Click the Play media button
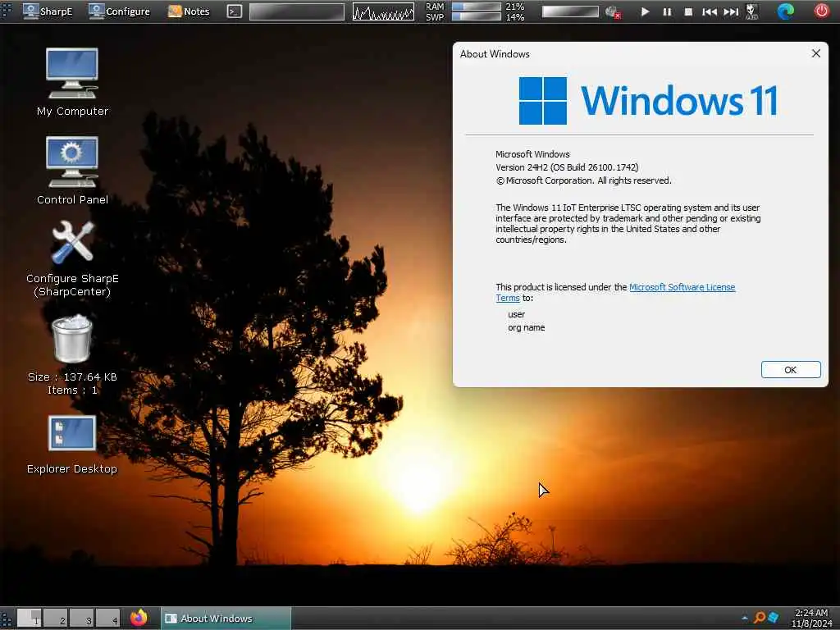This screenshot has width=840, height=630. coord(645,11)
